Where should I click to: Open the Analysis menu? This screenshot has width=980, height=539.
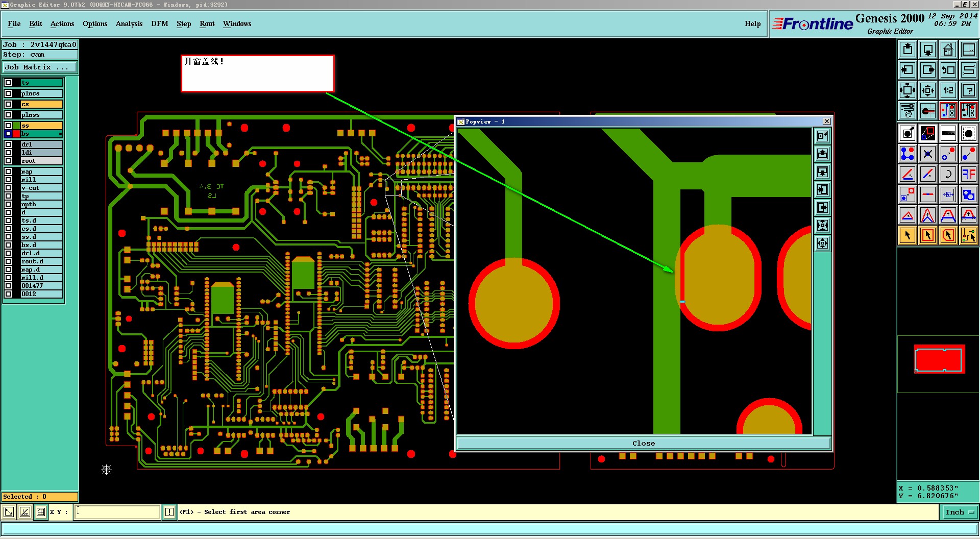click(129, 23)
